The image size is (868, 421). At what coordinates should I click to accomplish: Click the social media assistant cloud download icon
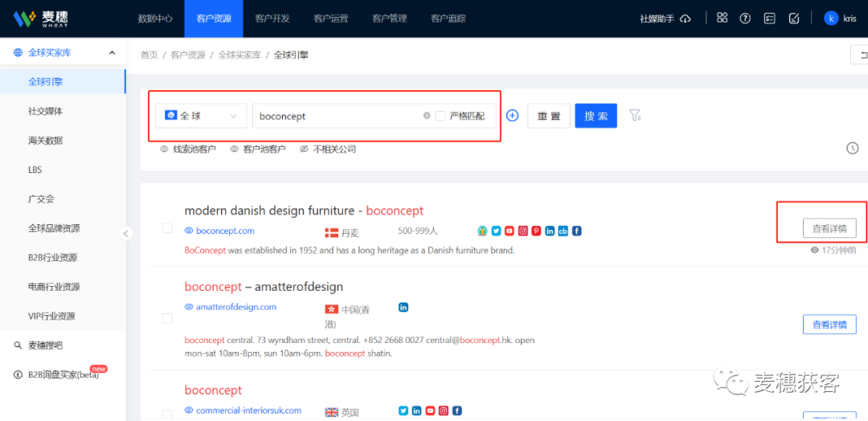coord(686,18)
